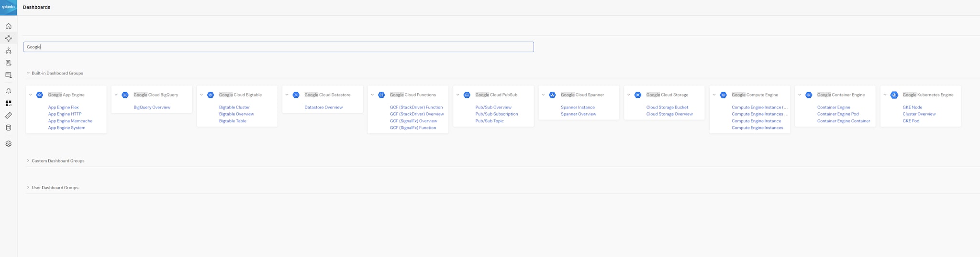Viewport: 980px width, 257px height.
Task: Open the GKE Node dashboard link
Action: point(912,107)
